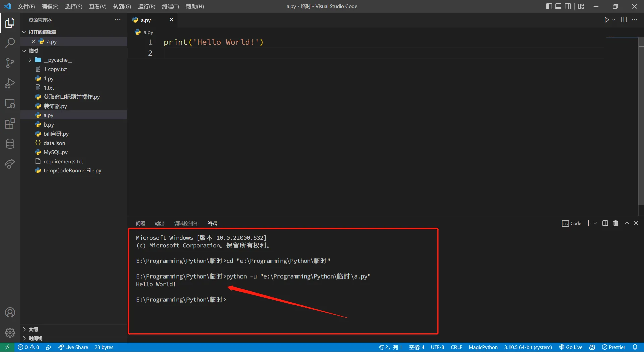Viewport: 644px width, 352px height.
Task: Open the Run and Debug view
Action: [10, 83]
